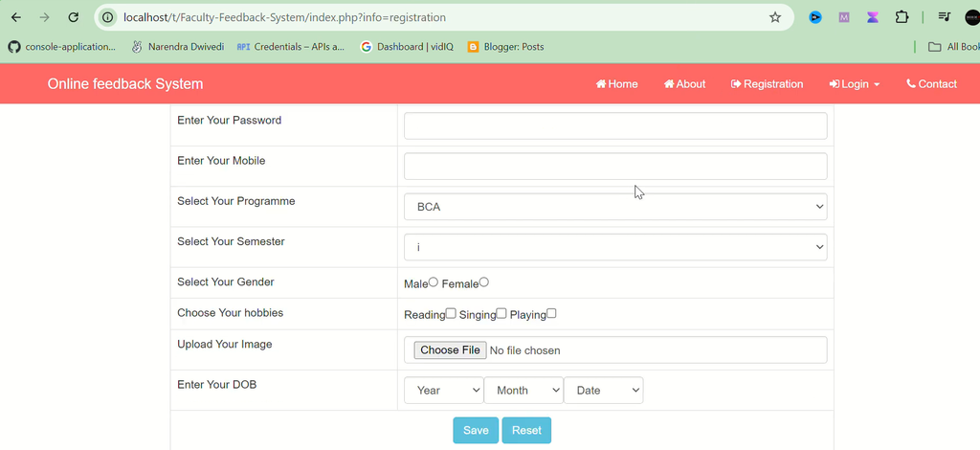
Task: Click the Select Your Programme label
Action: [236, 201]
